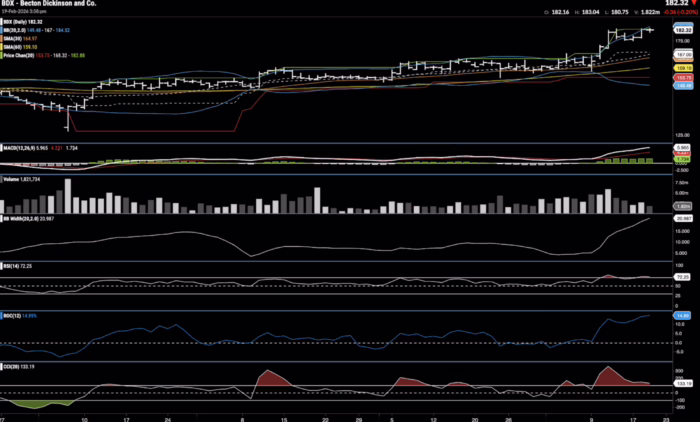
Task: Click the 125.00 price axis label
Action: coord(683,135)
